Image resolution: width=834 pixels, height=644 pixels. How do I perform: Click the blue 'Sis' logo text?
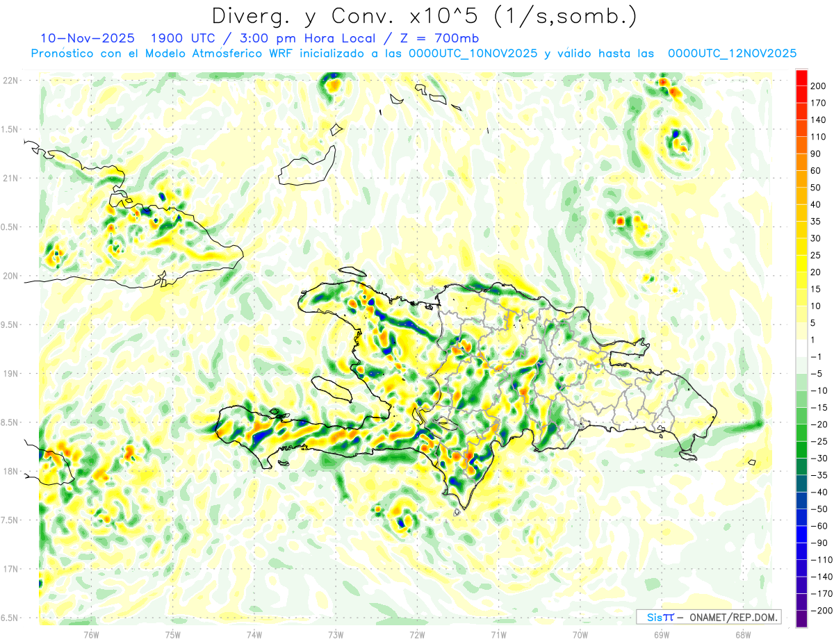(654, 617)
